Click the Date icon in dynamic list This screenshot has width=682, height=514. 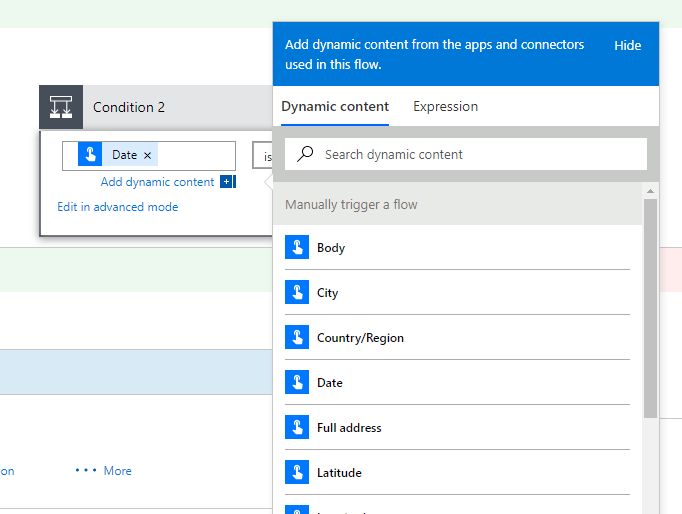297,383
